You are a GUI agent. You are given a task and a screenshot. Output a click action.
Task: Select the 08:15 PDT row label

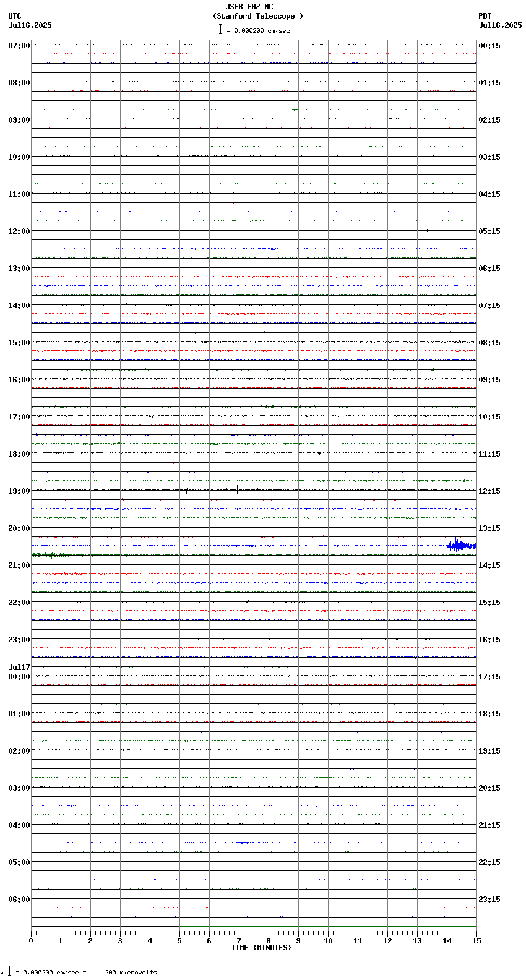[x=489, y=343]
